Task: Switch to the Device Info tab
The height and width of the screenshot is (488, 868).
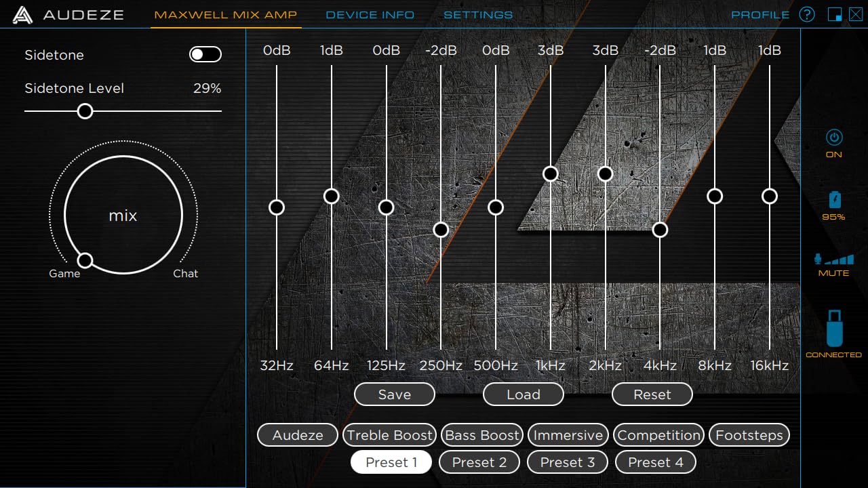Action: coord(370,15)
